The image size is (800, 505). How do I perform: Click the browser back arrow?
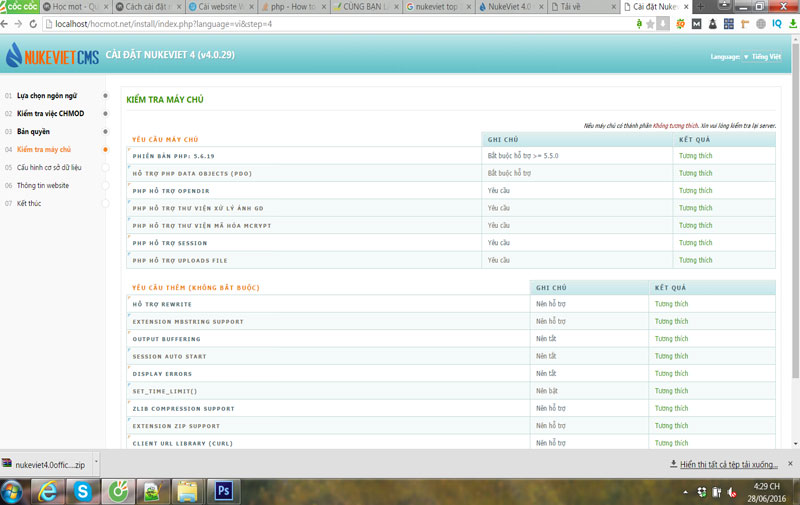point(8,23)
